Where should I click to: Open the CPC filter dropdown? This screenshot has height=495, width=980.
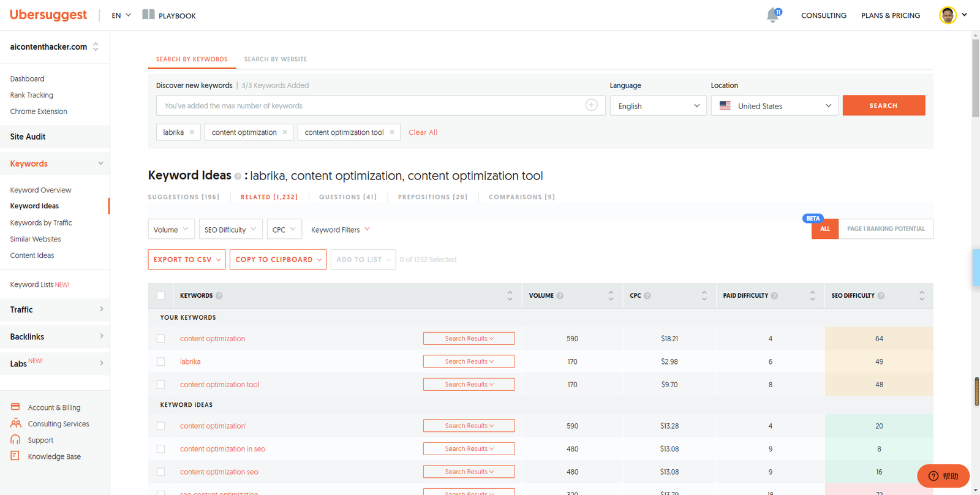click(284, 229)
